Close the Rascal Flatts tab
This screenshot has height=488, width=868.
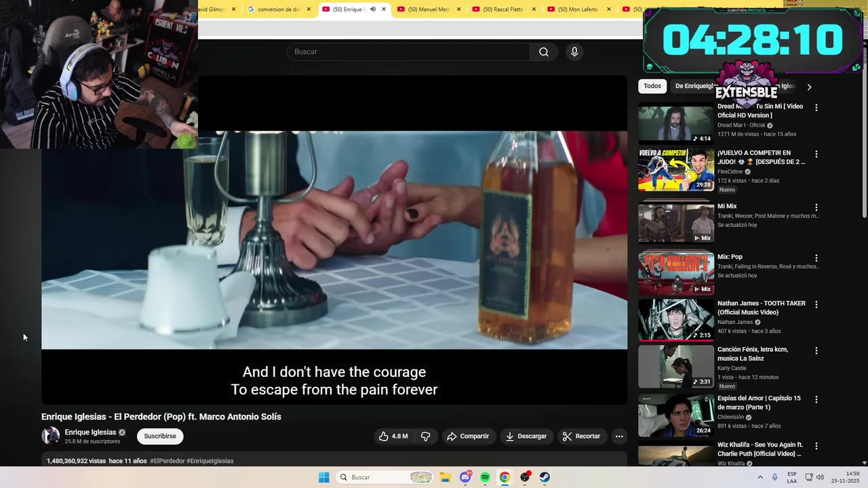(x=534, y=9)
